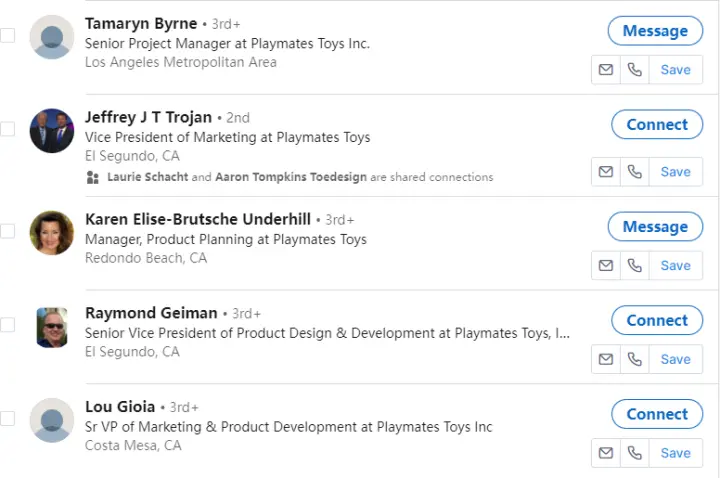Screen dimensions: 720x478
Task: Open Lou Gioia's profile name link
Action: coord(120,407)
